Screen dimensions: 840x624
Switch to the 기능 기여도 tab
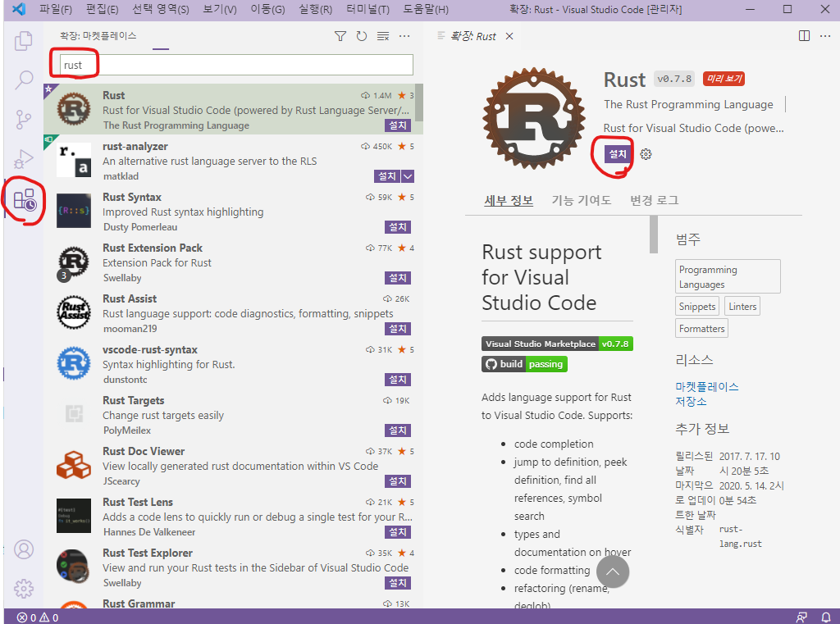582,200
